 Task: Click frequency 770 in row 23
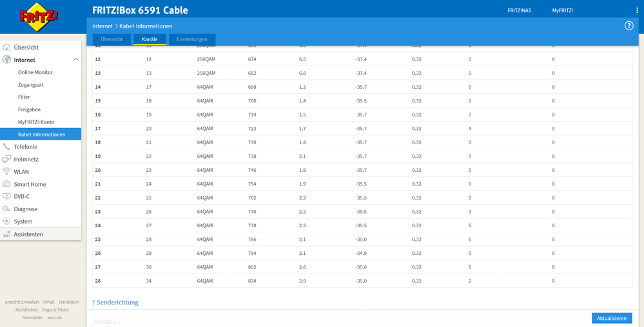click(252, 212)
